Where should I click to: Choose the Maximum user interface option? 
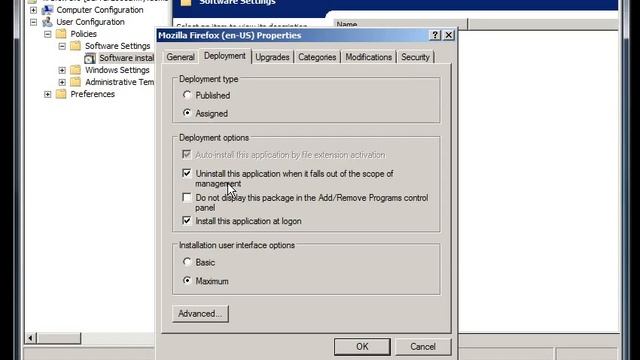(187, 281)
